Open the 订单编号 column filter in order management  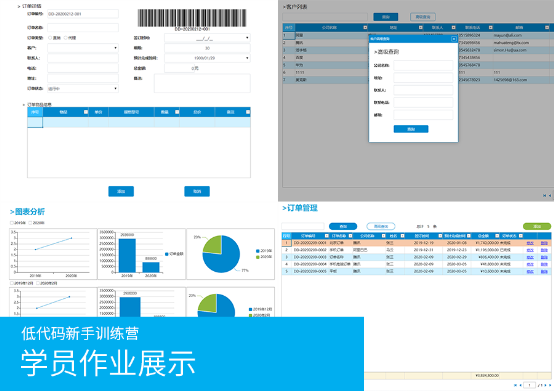tap(326, 236)
